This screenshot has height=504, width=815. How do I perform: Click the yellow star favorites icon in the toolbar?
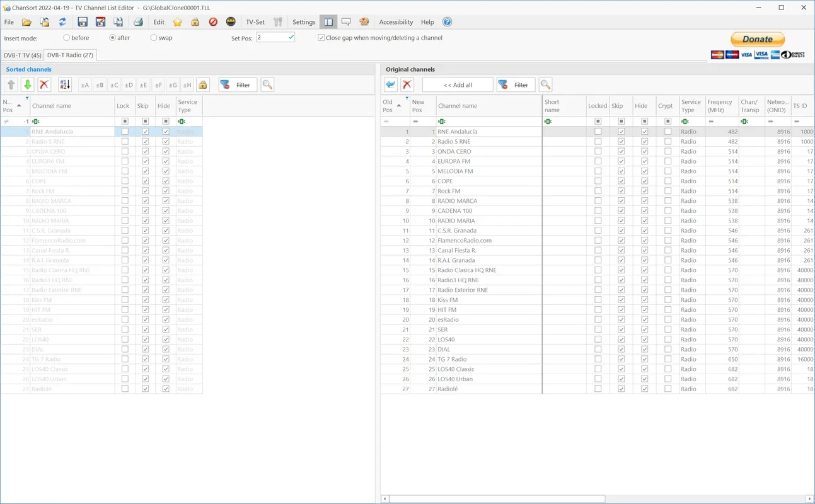pos(178,22)
